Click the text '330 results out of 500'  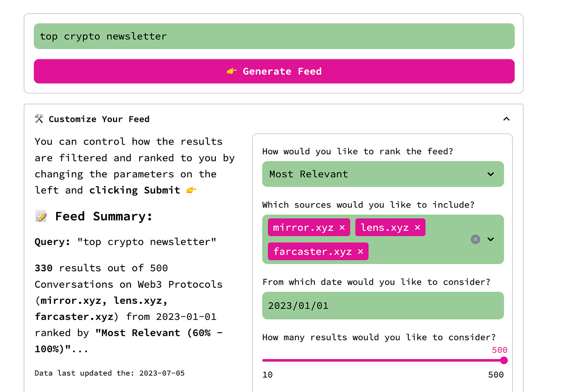(101, 268)
